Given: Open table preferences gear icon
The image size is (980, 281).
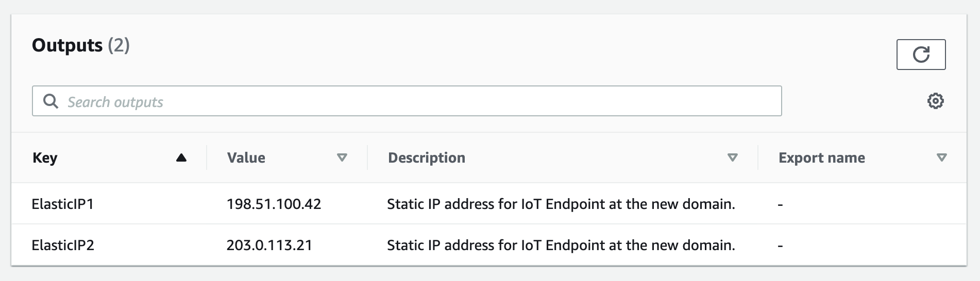Looking at the screenshot, I should (935, 101).
